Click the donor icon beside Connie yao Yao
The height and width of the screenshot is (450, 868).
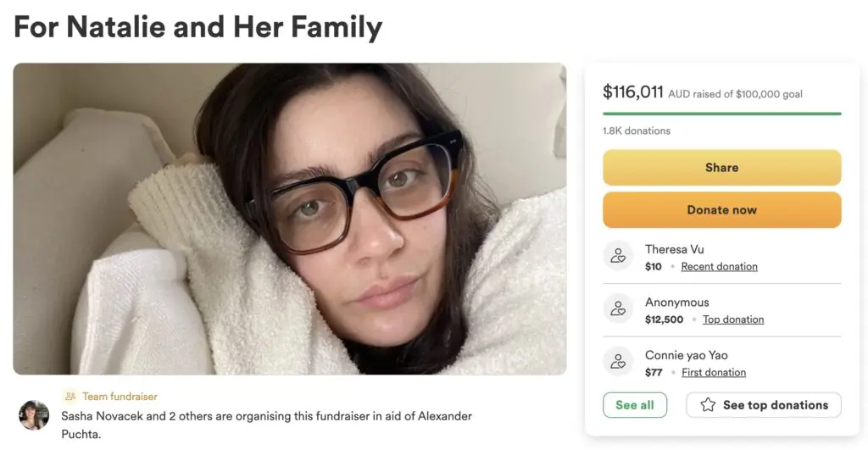(x=618, y=362)
